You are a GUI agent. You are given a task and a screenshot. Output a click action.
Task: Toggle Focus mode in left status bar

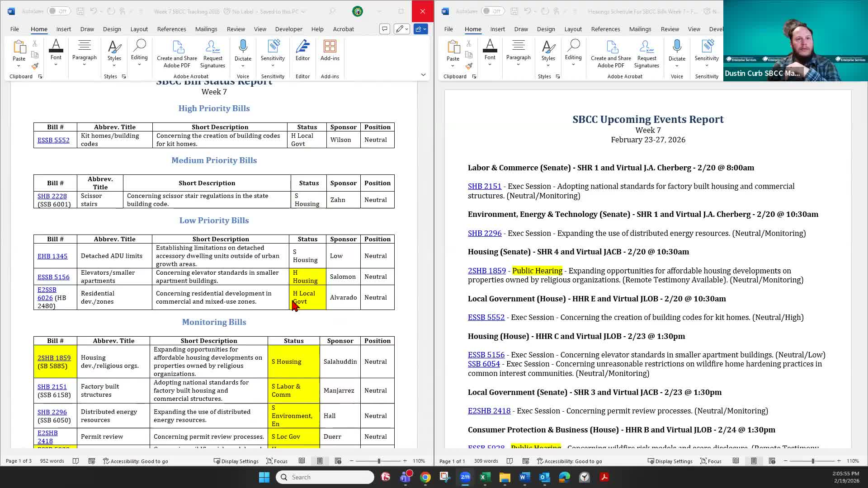tap(277, 461)
